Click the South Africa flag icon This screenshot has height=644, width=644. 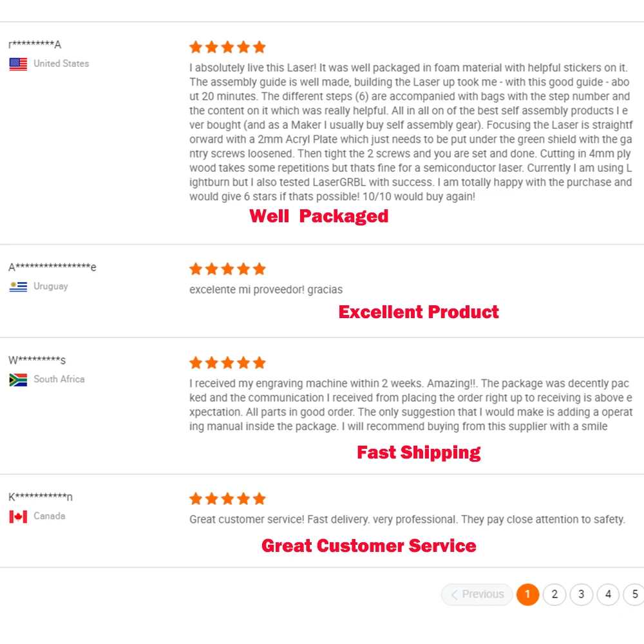[18, 379]
